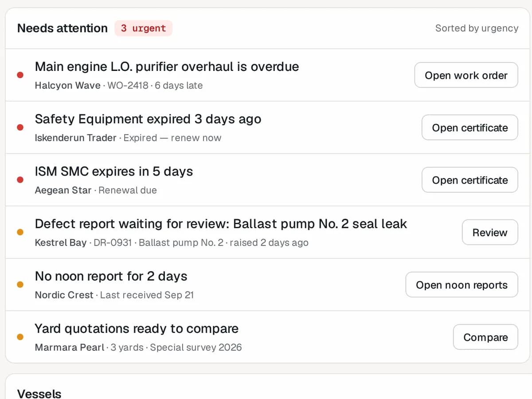Click the Vessels section heading
This screenshot has height=399, width=532.
pos(39,393)
